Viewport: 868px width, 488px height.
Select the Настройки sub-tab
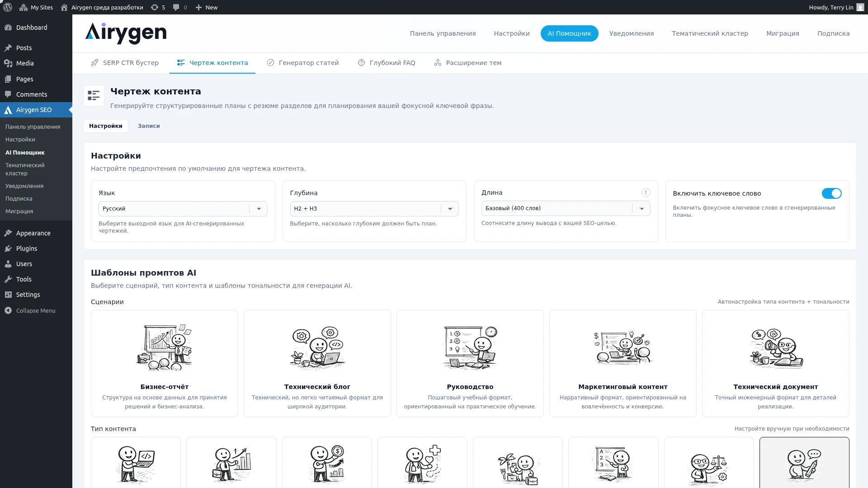pos(106,126)
